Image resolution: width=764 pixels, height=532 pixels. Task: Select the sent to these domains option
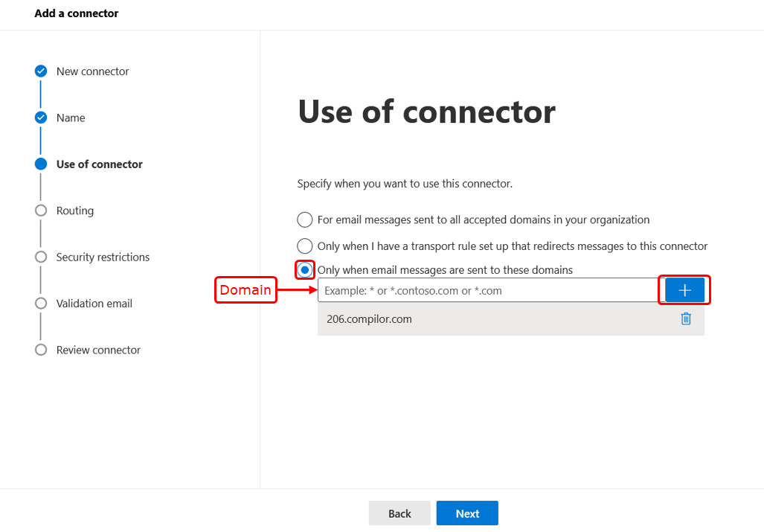point(305,269)
